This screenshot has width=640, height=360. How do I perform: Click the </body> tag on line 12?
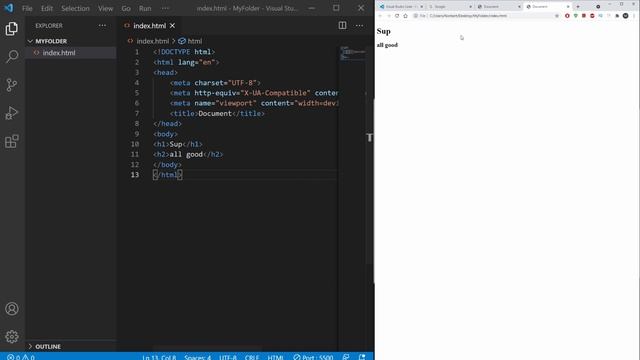pyautogui.click(x=167, y=164)
